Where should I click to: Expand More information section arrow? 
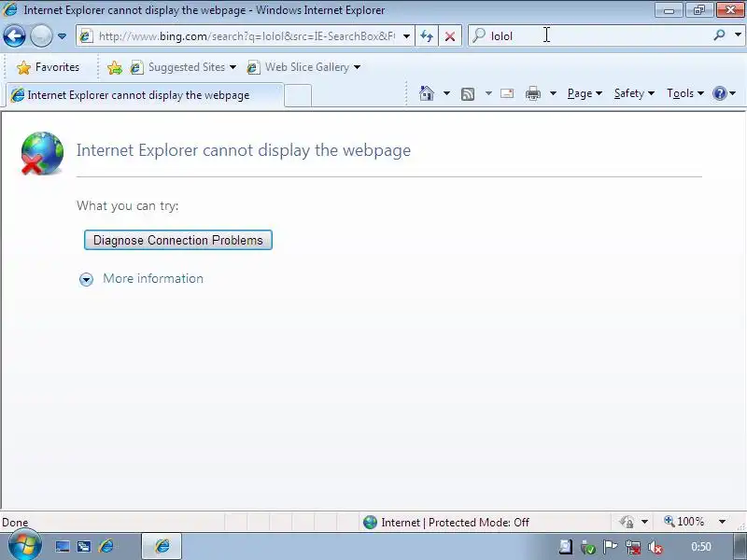86,279
